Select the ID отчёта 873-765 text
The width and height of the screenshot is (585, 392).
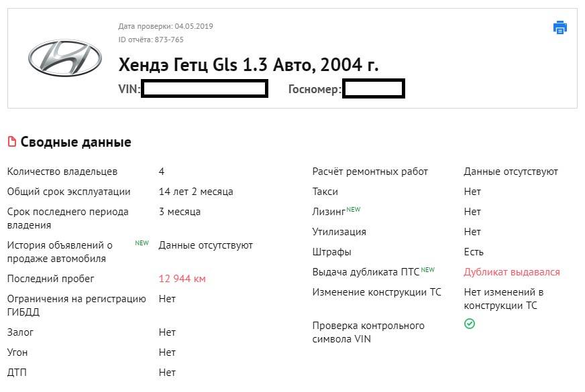[x=151, y=40]
